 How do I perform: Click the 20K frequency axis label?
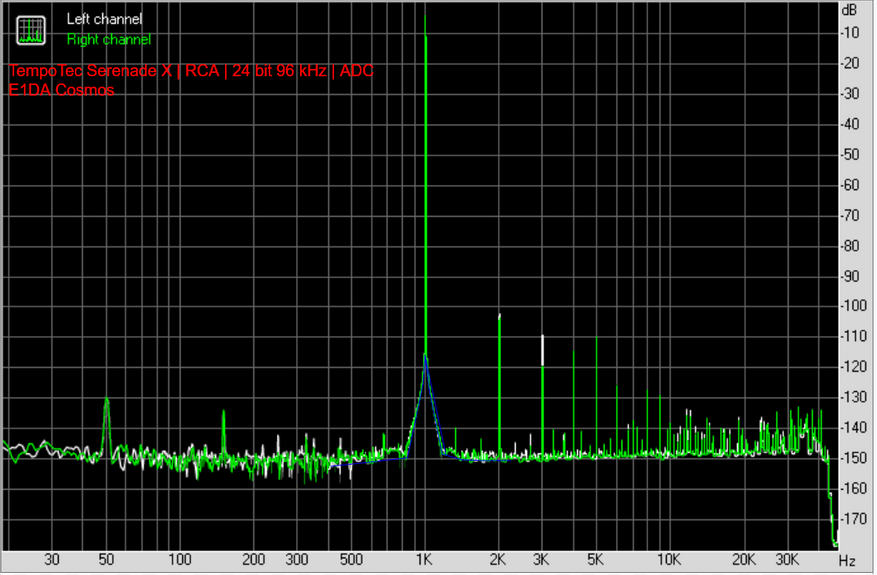(x=744, y=560)
